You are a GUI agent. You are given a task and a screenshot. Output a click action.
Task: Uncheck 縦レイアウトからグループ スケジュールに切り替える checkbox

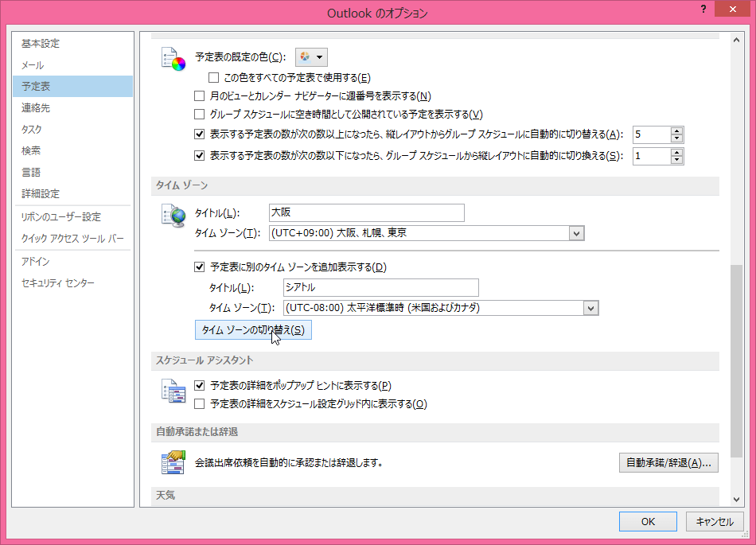tap(199, 134)
